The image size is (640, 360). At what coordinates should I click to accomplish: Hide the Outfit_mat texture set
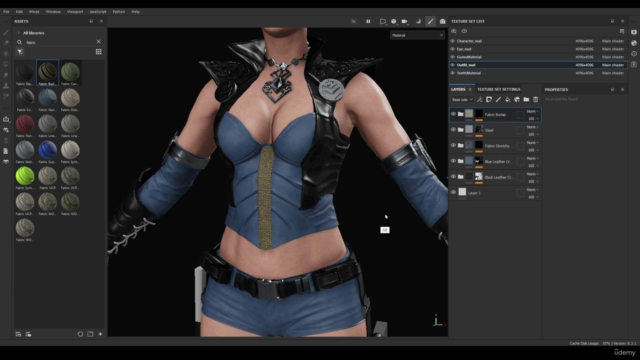452,65
